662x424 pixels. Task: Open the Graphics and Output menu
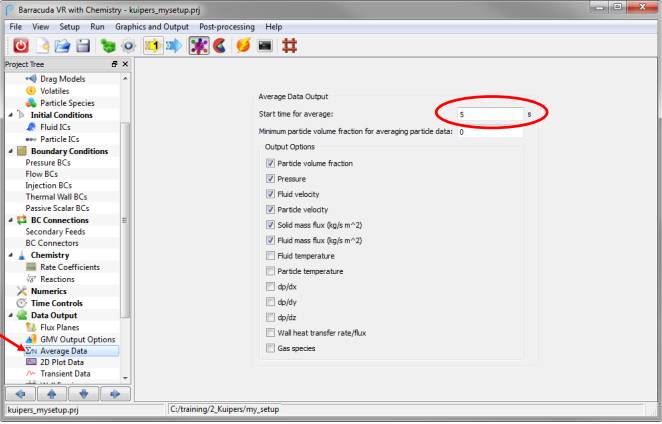[x=152, y=27]
